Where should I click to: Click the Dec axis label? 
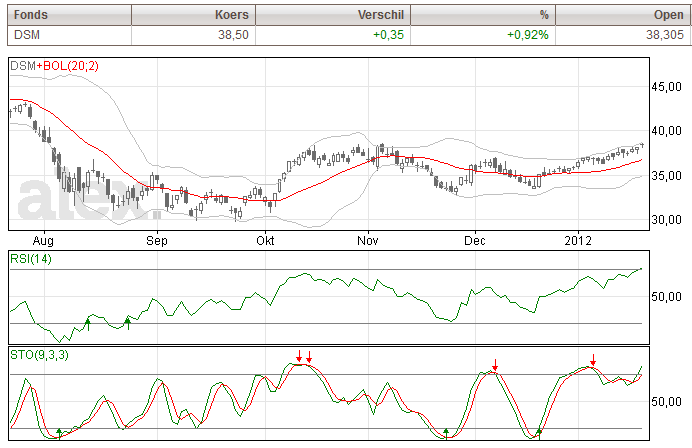475,241
